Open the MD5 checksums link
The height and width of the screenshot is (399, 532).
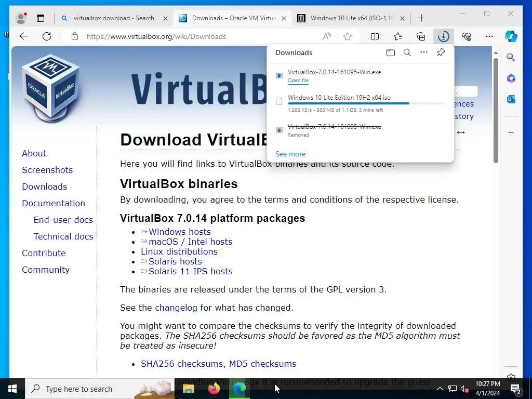click(x=262, y=364)
